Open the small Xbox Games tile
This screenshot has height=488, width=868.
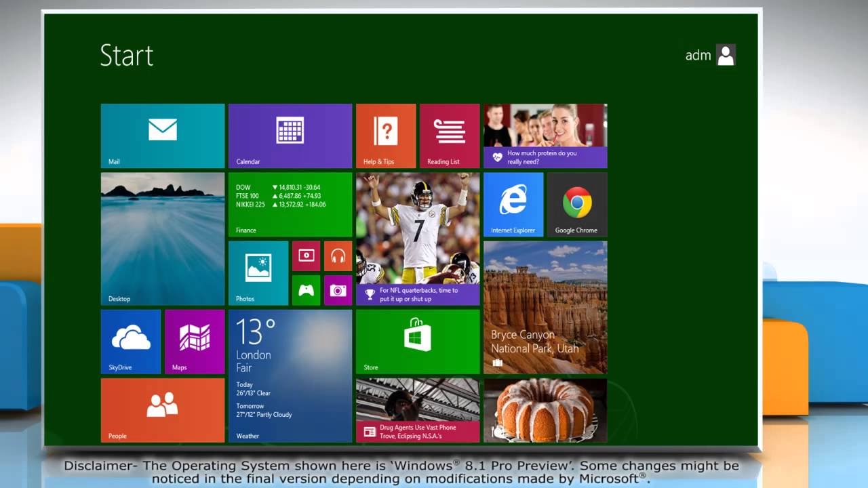click(x=307, y=290)
